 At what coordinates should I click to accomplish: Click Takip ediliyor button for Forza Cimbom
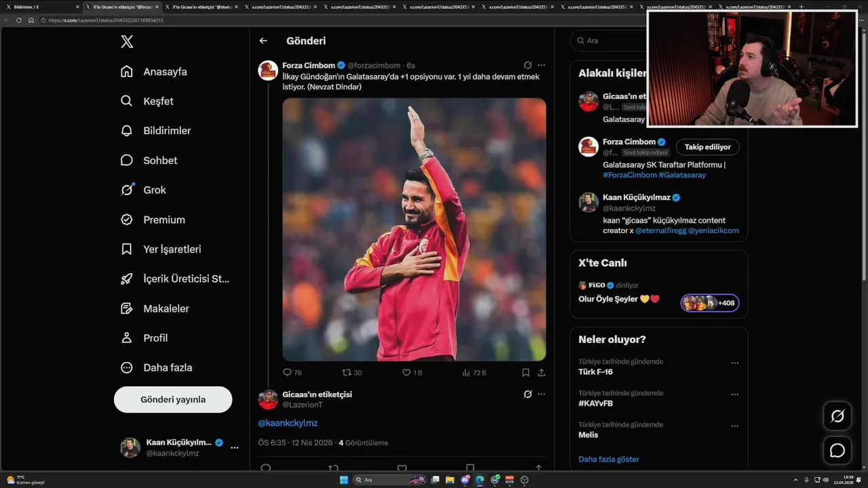(x=707, y=147)
